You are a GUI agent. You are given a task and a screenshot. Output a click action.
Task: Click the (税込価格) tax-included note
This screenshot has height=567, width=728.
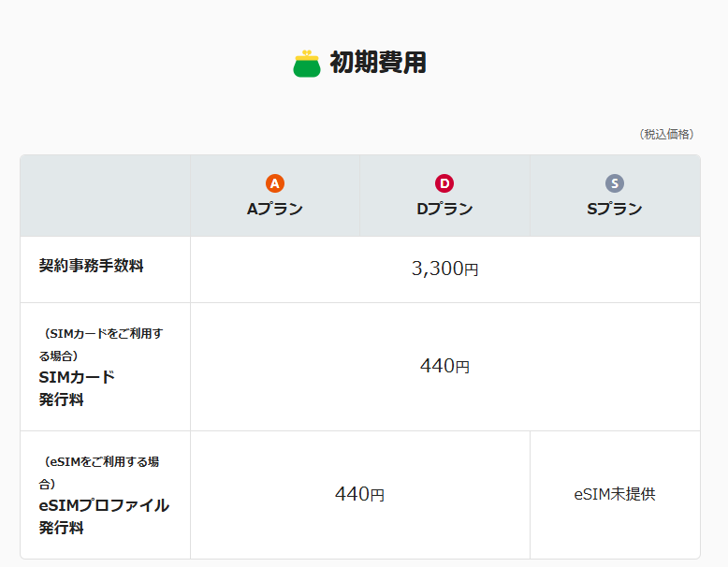(667, 135)
